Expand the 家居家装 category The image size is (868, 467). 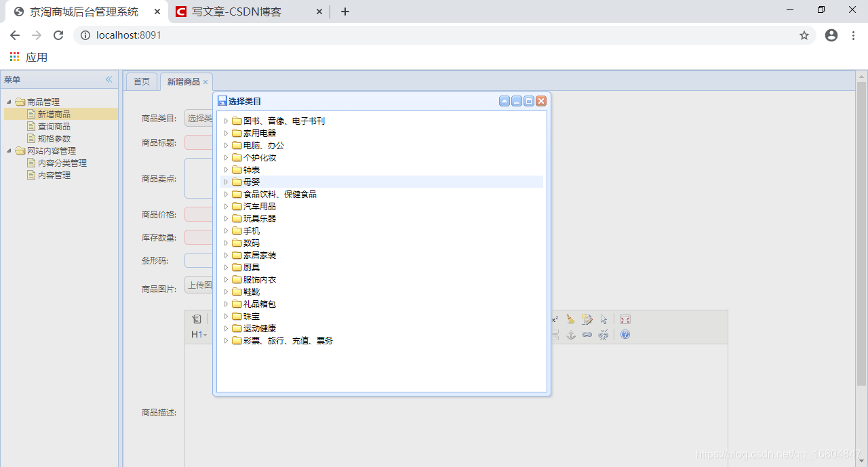tap(226, 256)
